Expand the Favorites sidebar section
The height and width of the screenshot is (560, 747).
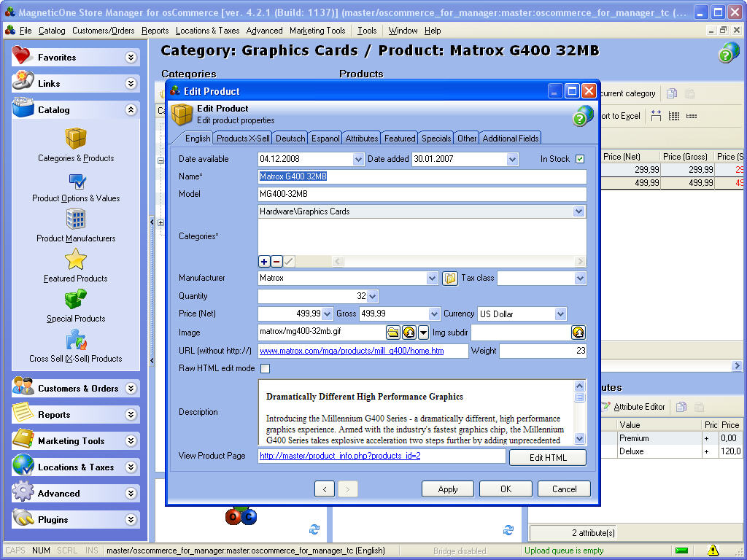click(x=131, y=57)
